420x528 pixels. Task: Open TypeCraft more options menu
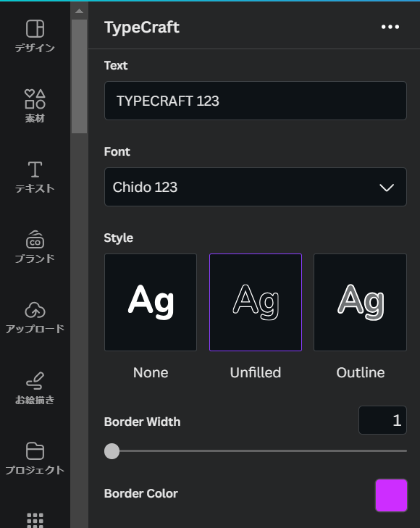tap(390, 27)
